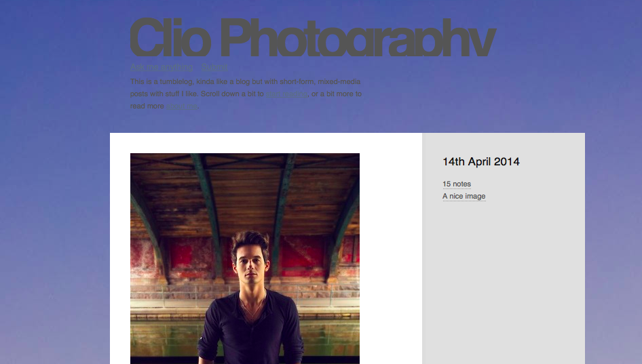Open the A nice image caption link
Screen dimensions: 642x364
pyautogui.click(x=464, y=197)
